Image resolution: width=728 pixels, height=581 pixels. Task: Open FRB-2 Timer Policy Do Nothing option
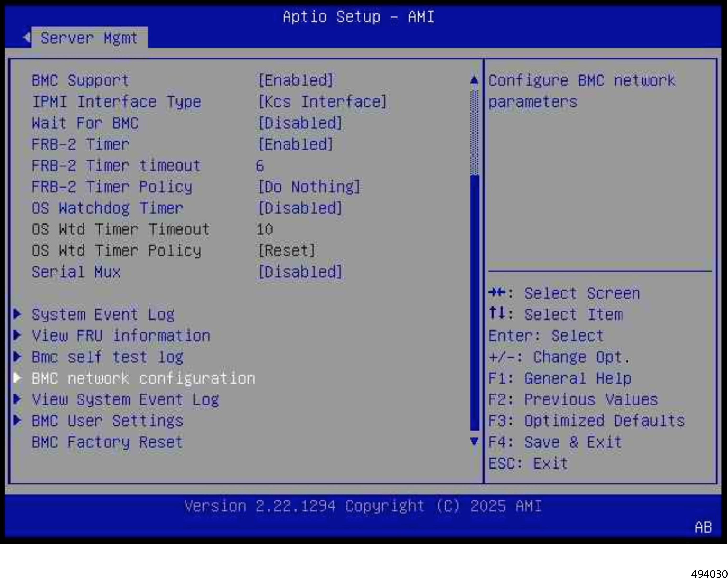(309, 187)
